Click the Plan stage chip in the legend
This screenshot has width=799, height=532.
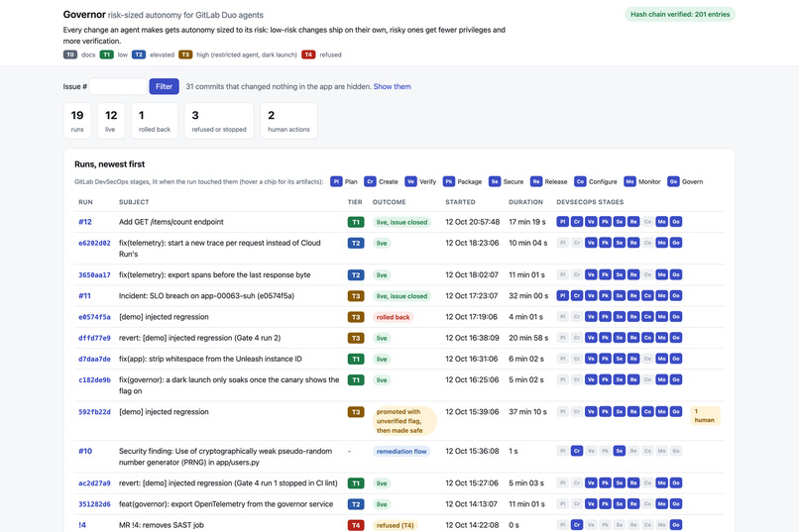336,181
